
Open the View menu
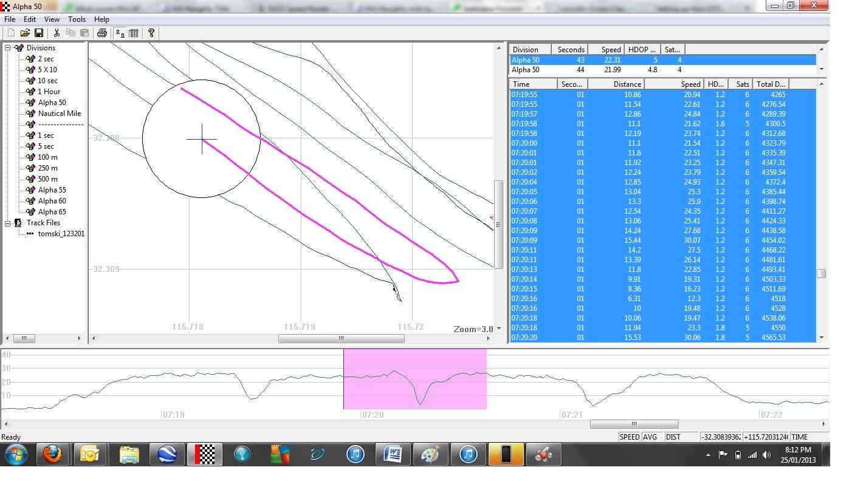52,19
